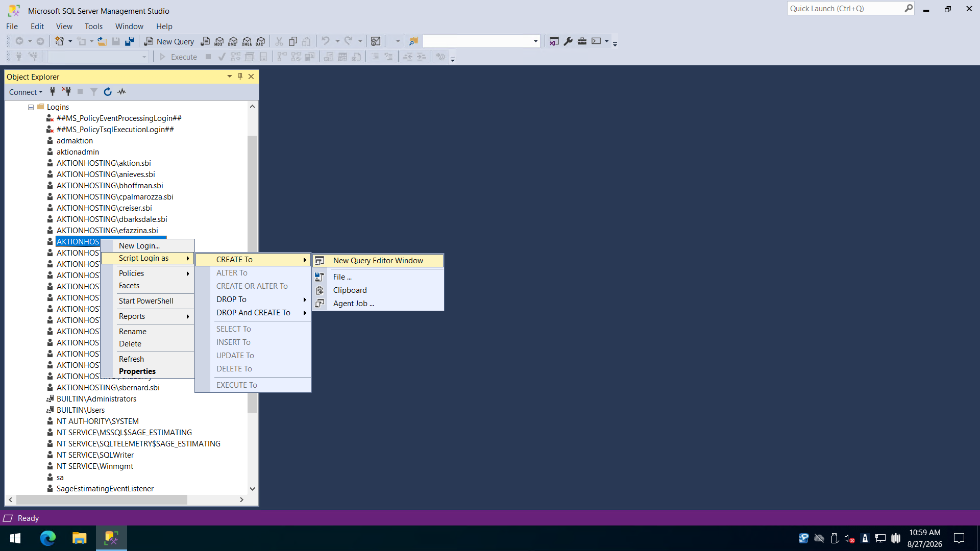
Task: Select CREATE To in the script menu
Action: [x=253, y=260]
